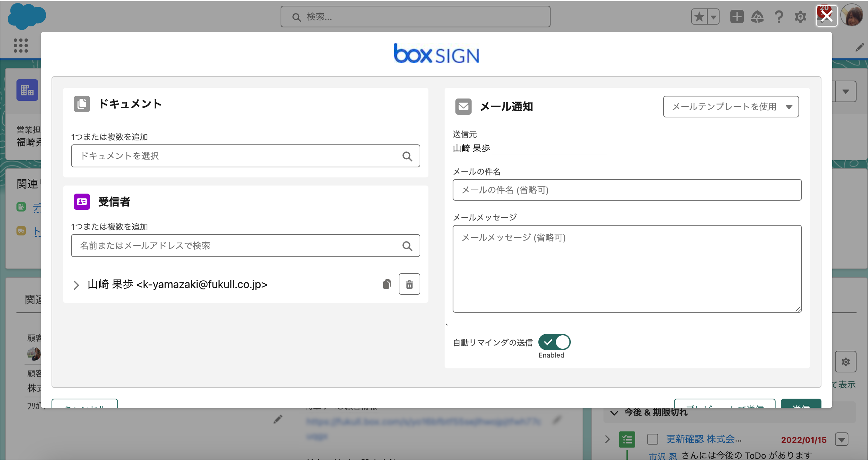Click the Salesforce cloud logo
This screenshot has height=460, width=868.
[x=27, y=16]
